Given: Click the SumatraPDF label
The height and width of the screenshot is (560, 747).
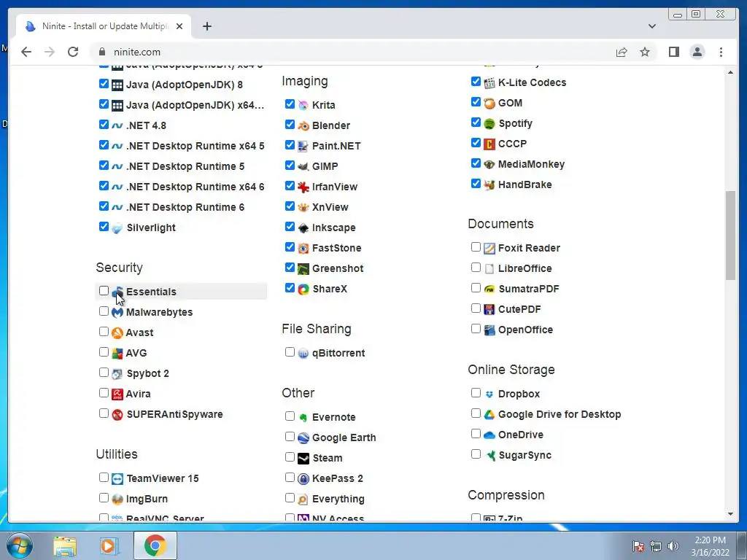Looking at the screenshot, I should pyautogui.click(x=528, y=289).
